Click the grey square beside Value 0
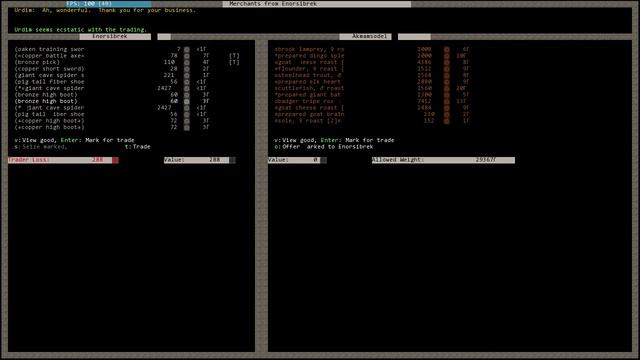The height and width of the screenshot is (360, 640). coord(323,160)
